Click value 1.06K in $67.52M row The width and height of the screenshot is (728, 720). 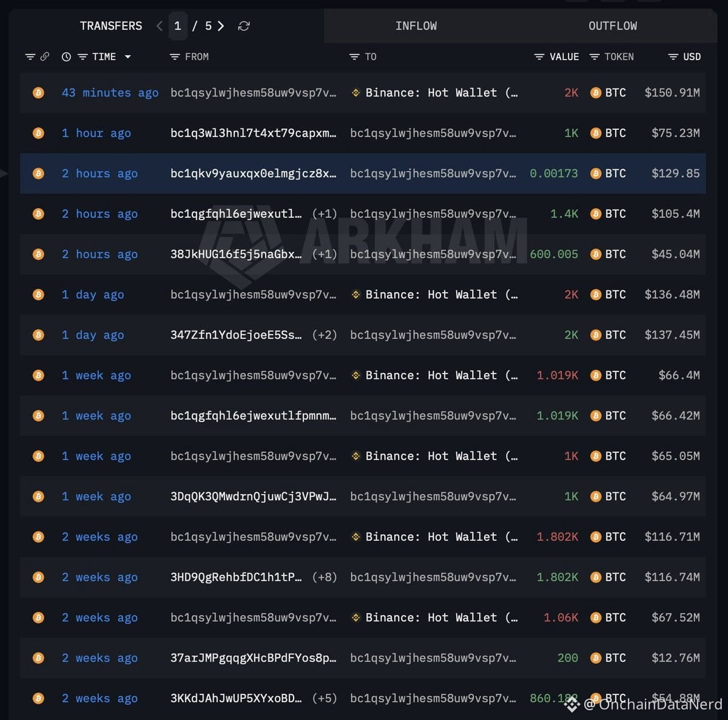pyautogui.click(x=561, y=617)
